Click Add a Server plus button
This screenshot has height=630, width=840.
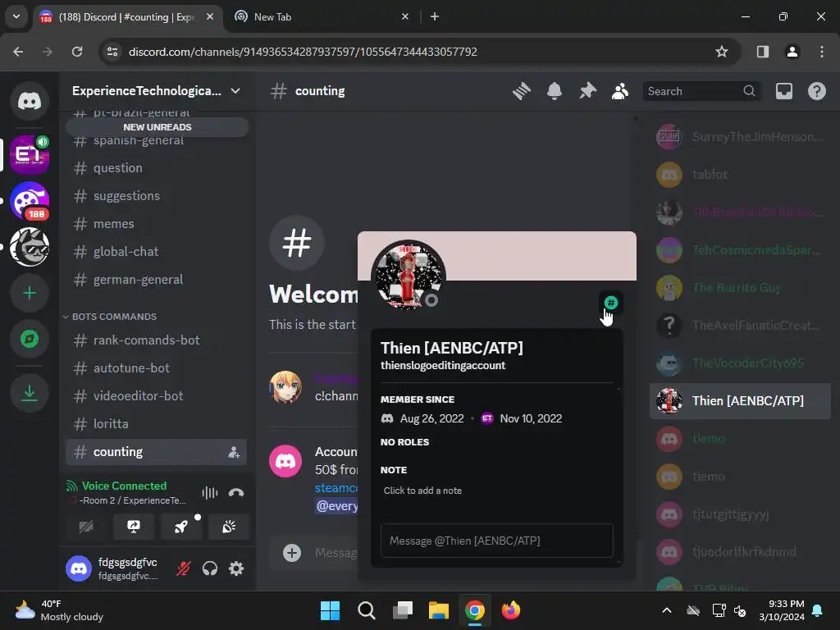pos(30,293)
